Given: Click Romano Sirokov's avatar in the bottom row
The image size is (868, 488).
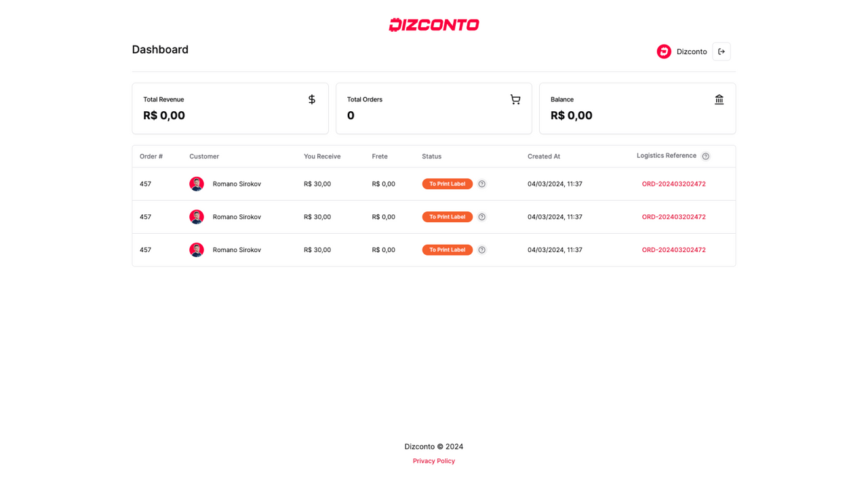Looking at the screenshot, I should pos(197,250).
